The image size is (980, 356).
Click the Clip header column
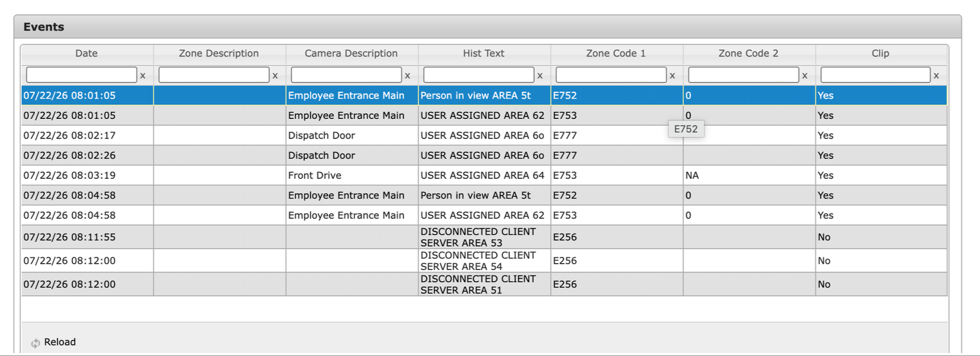click(881, 54)
